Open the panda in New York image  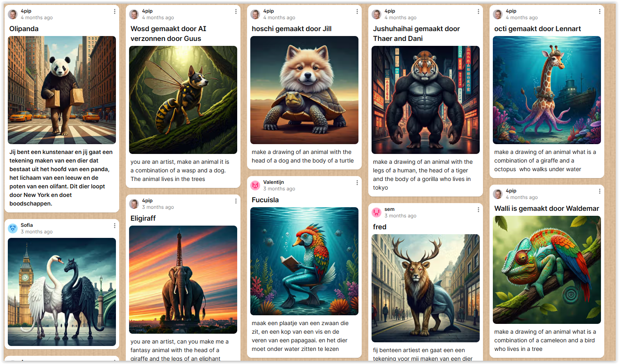point(62,90)
